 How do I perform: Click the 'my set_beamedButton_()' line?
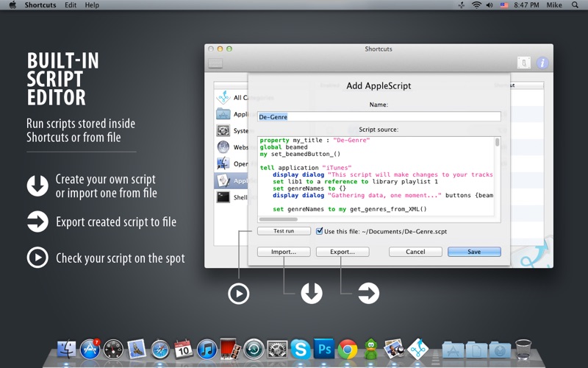pos(300,154)
